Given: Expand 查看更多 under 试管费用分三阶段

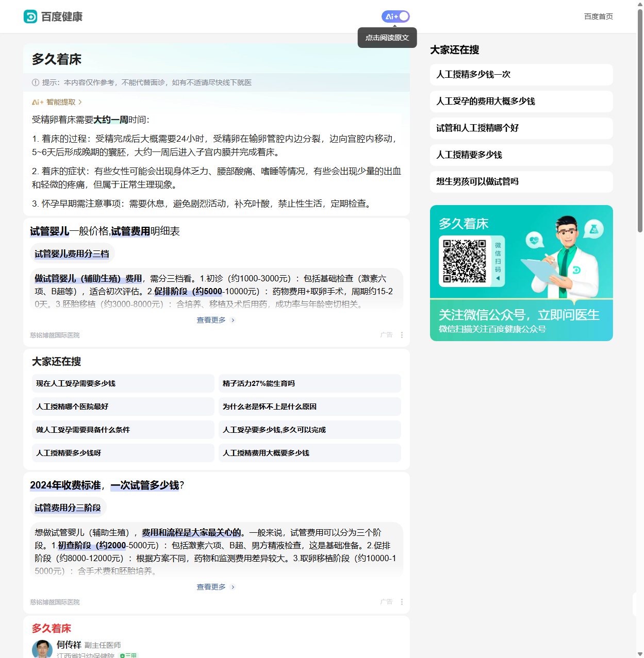Looking at the screenshot, I should point(216,587).
